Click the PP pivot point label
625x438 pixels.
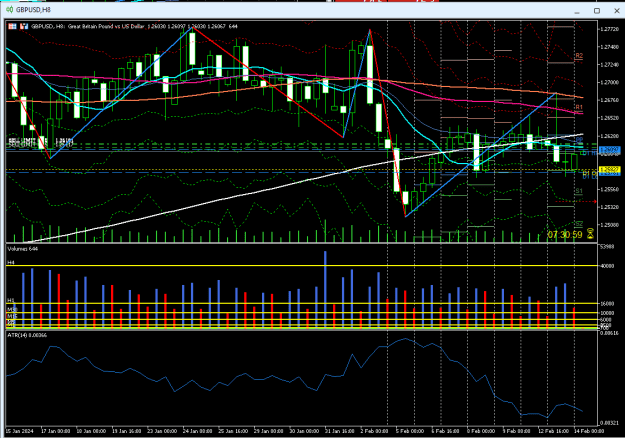[580, 140]
